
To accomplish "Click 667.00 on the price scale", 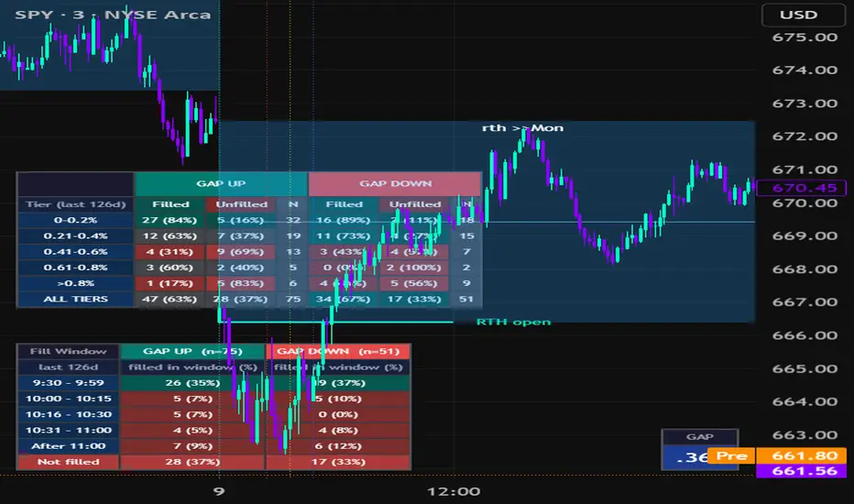I will [805, 301].
